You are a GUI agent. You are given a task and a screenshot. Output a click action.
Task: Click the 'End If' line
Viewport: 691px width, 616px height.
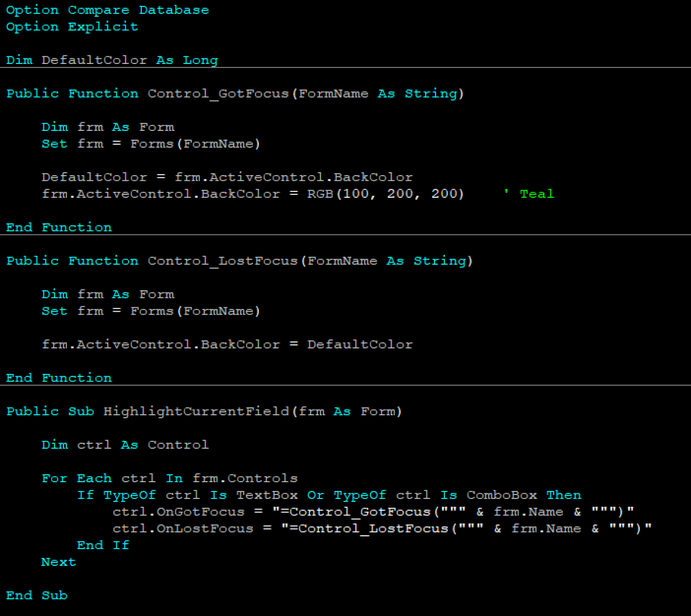pyautogui.click(x=103, y=546)
